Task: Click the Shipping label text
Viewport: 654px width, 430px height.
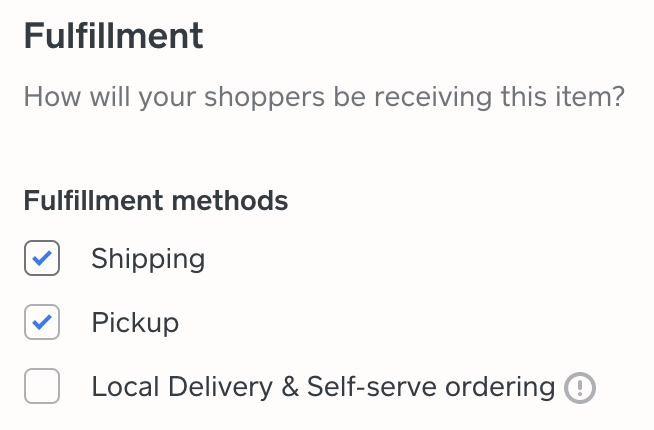Action: coord(148,259)
